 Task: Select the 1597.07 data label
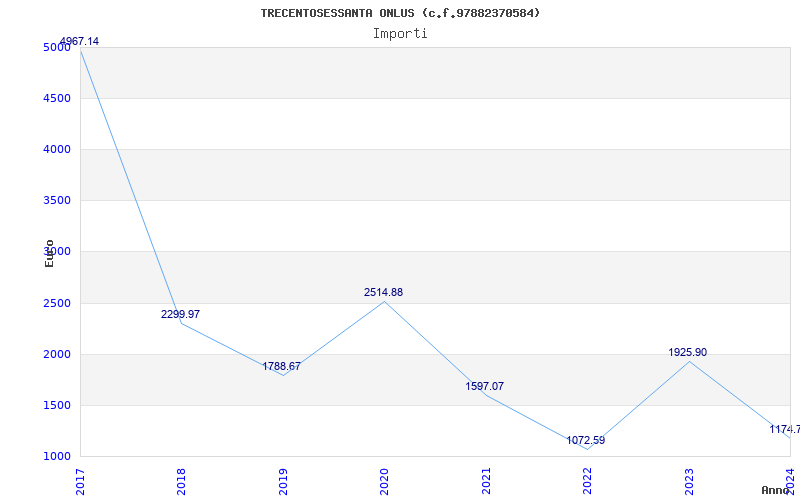pyautogui.click(x=484, y=386)
